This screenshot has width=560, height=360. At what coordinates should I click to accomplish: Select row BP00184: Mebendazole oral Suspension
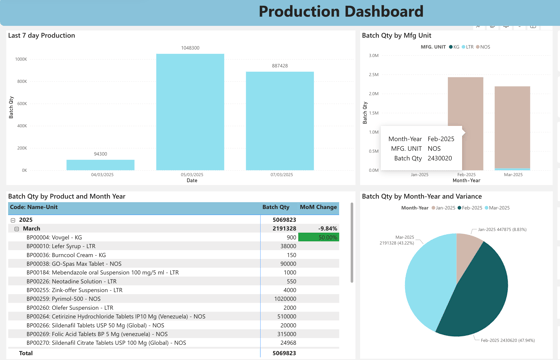[174, 272]
